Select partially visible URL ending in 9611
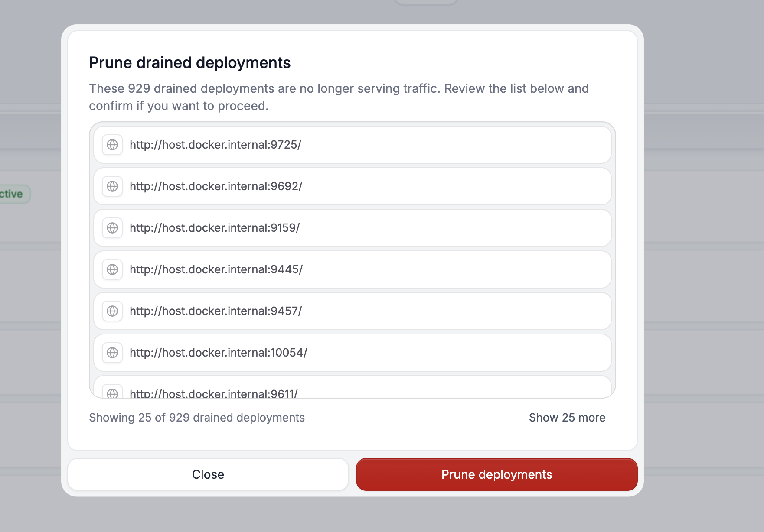 pos(214,393)
